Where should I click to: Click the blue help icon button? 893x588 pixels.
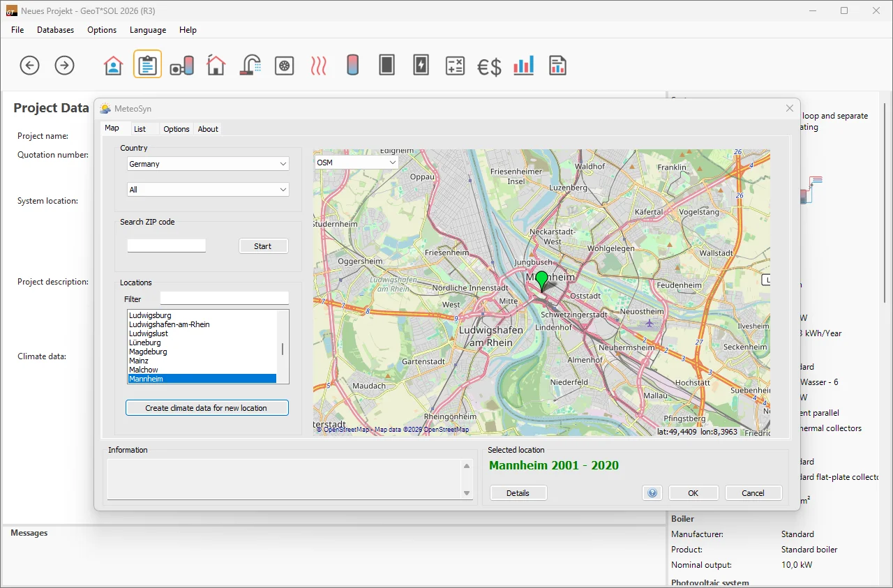(x=652, y=493)
